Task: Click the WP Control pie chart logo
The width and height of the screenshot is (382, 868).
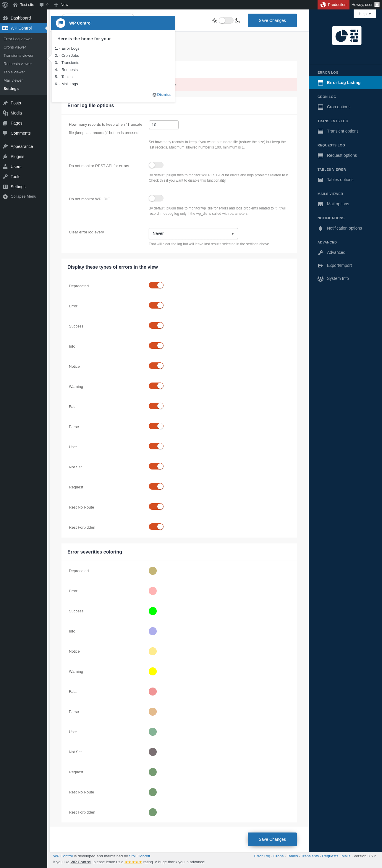Action: [347, 36]
